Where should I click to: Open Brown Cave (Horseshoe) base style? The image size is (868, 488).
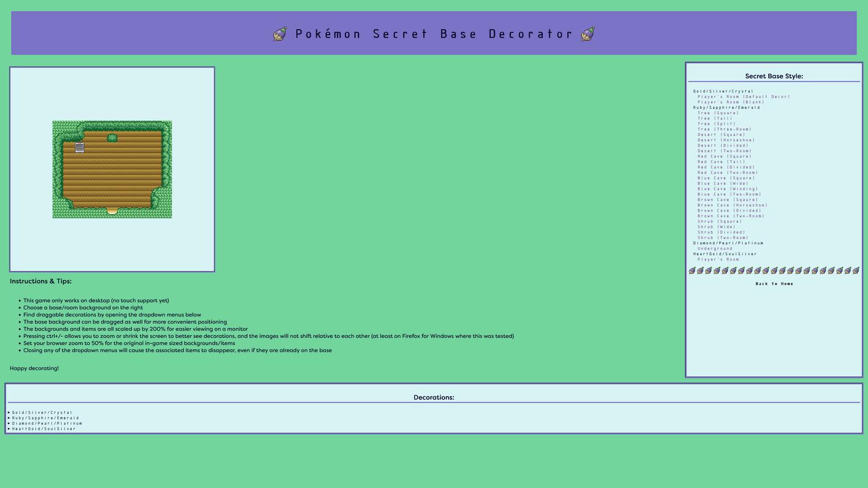point(732,205)
